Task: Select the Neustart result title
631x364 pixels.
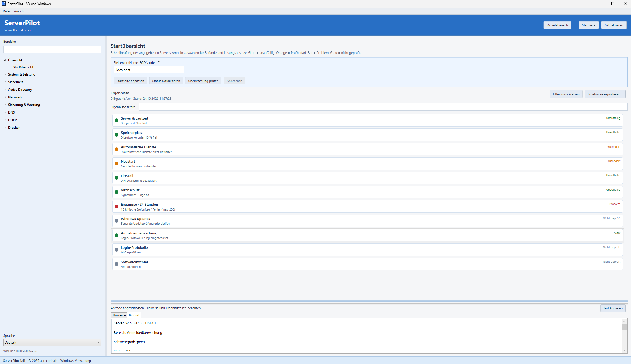Action: 128,162
